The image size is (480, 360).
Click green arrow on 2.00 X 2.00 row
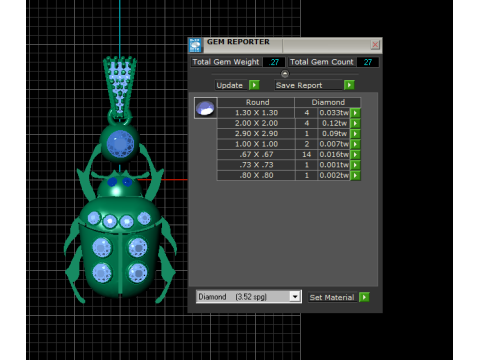pos(355,123)
